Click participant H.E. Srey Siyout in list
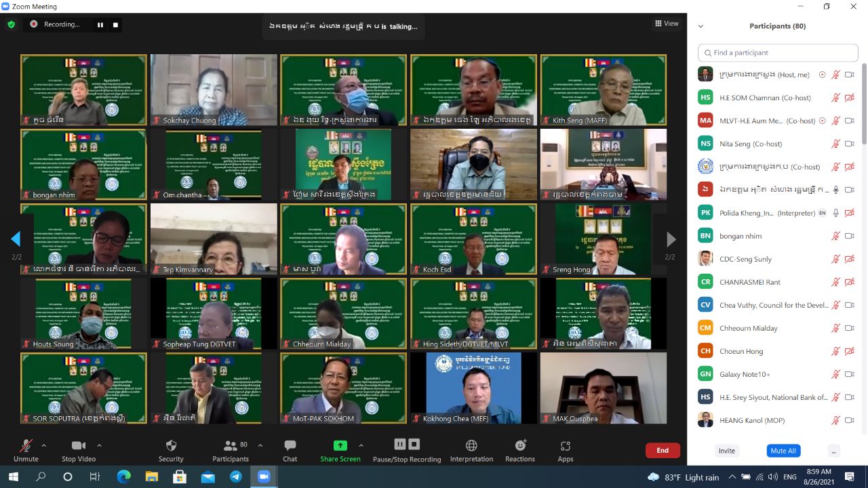The height and width of the screenshot is (488, 868). coord(774,397)
